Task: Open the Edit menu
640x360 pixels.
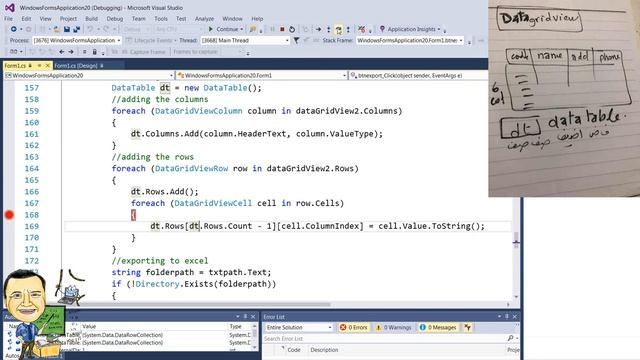Action: 26,19
